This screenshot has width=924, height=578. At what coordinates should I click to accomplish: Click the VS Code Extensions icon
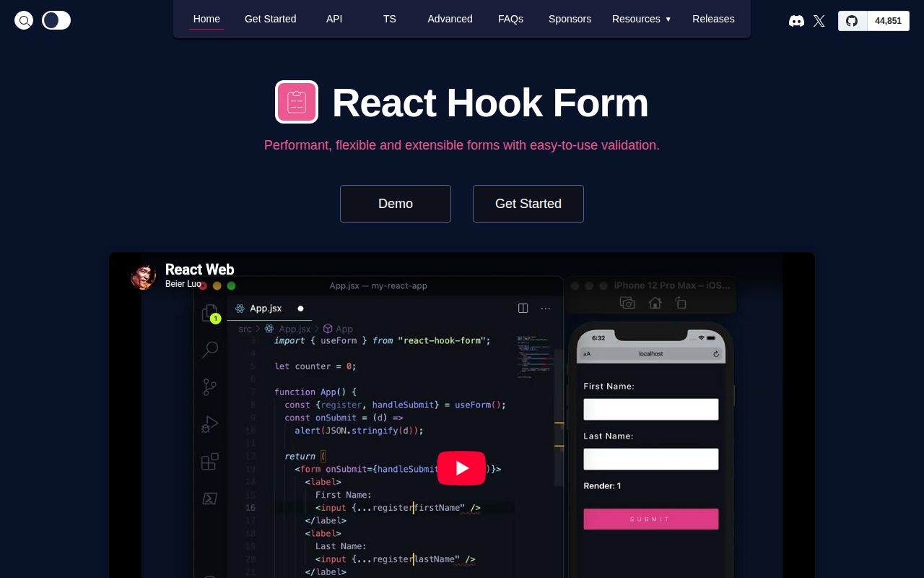pos(210,462)
